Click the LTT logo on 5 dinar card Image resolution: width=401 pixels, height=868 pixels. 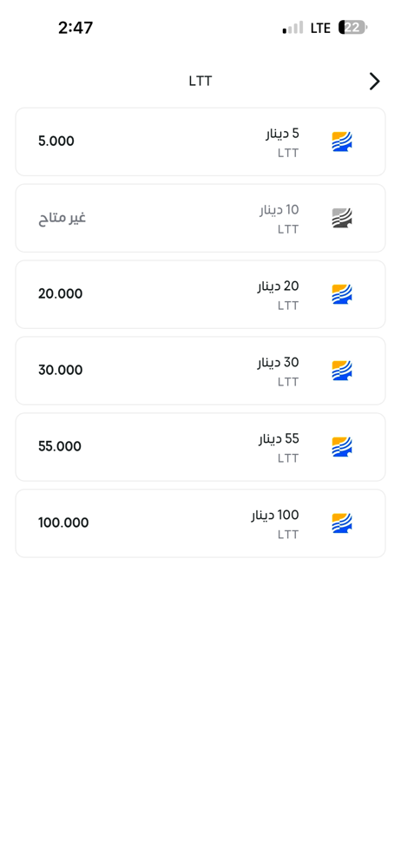[x=342, y=141]
